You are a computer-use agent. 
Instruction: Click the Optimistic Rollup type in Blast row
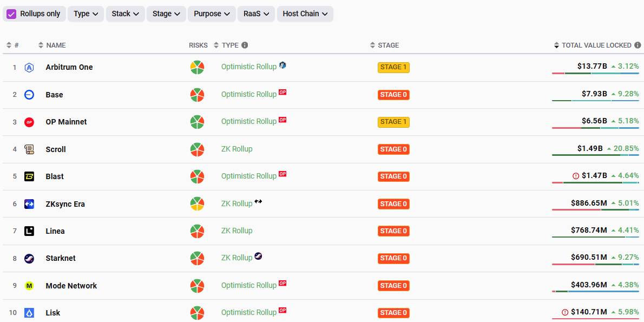pyautogui.click(x=249, y=176)
